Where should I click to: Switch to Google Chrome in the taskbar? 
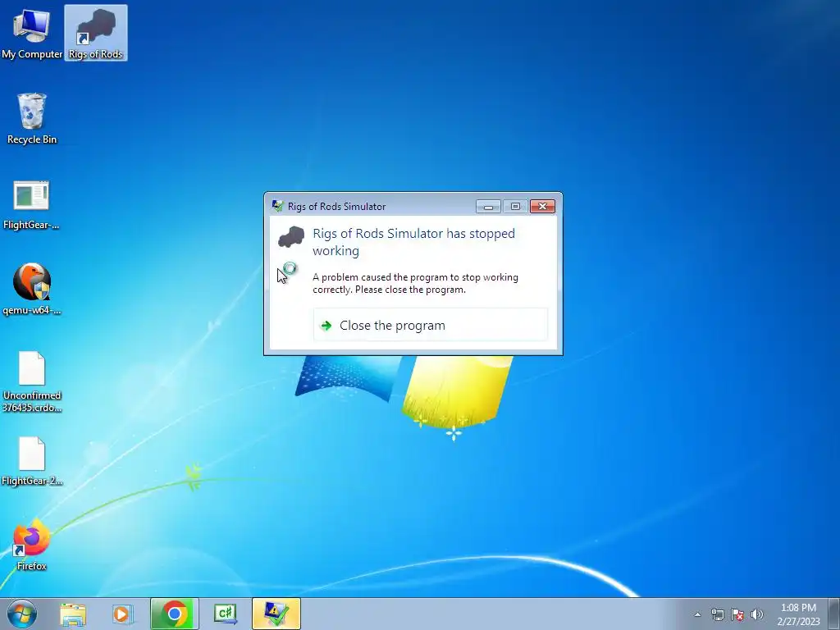175,614
